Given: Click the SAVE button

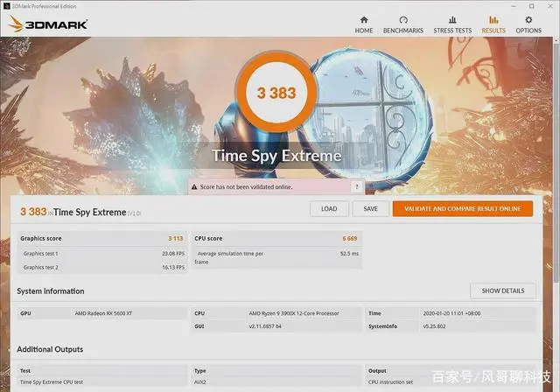Looking at the screenshot, I should [371, 209].
